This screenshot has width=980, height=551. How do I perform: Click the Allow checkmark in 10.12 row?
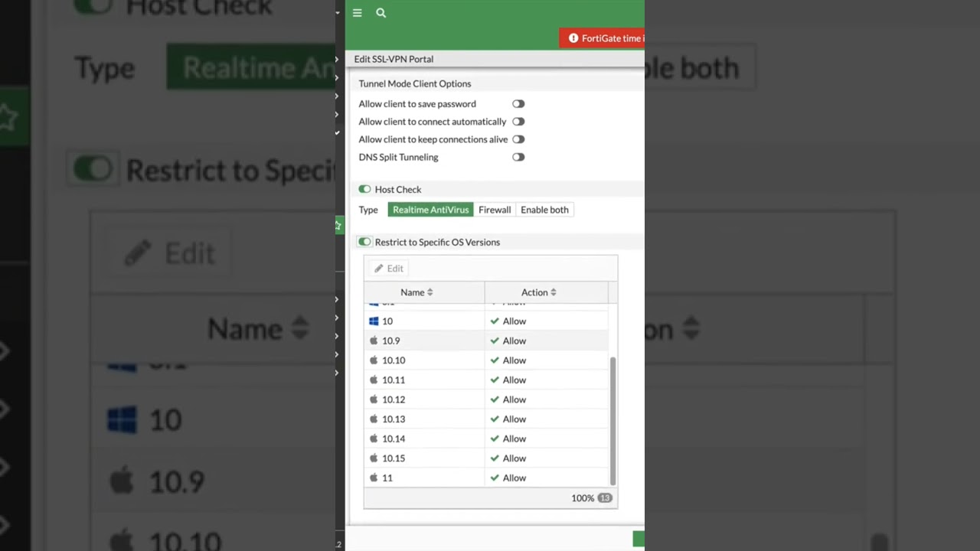pyautogui.click(x=495, y=399)
